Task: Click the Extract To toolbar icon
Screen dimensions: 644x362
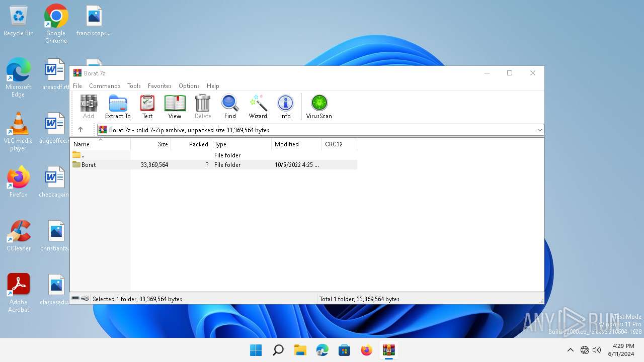Action: point(118,107)
